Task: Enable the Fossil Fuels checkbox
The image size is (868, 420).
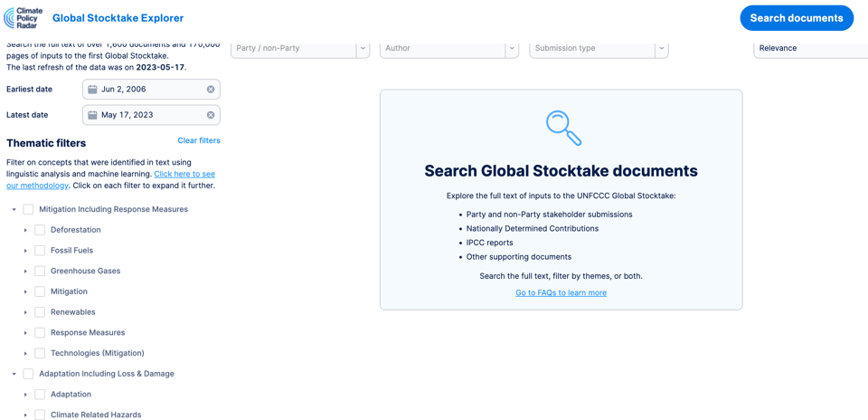Action: point(40,251)
